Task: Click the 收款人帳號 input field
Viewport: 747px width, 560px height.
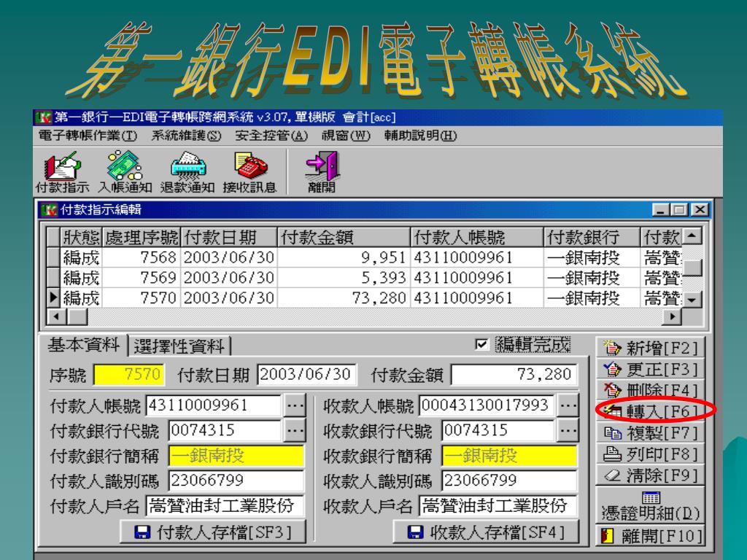Action: pyautogui.click(x=487, y=405)
